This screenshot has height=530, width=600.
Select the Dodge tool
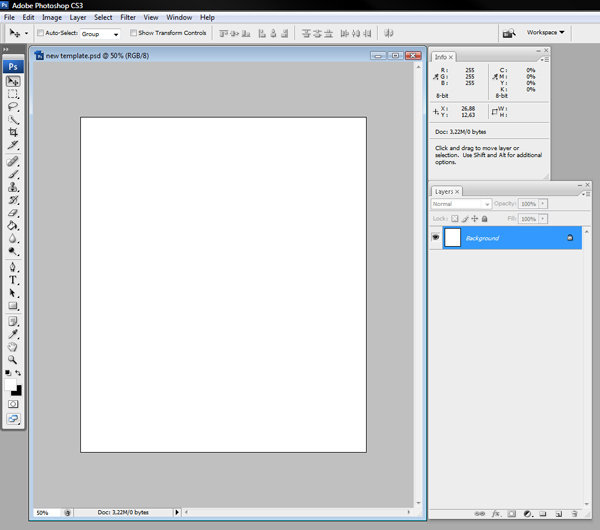tap(13, 251)
